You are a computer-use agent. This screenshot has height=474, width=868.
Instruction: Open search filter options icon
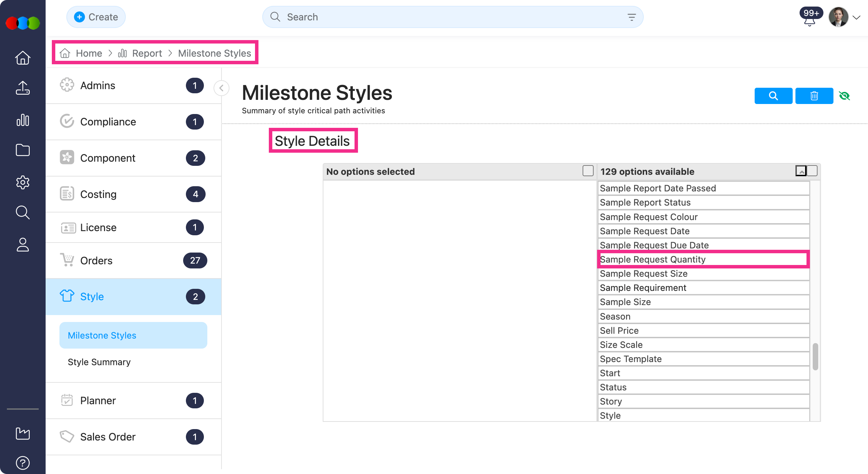631,17
